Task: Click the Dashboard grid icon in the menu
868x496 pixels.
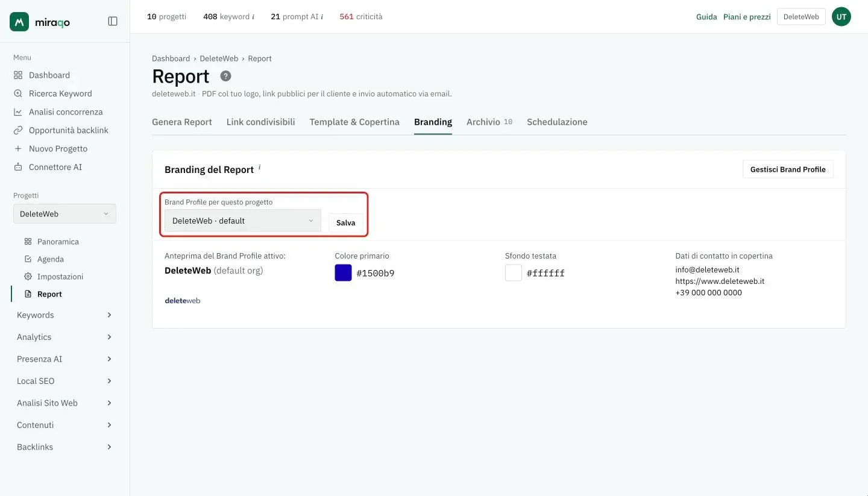Action: (18, 75)
